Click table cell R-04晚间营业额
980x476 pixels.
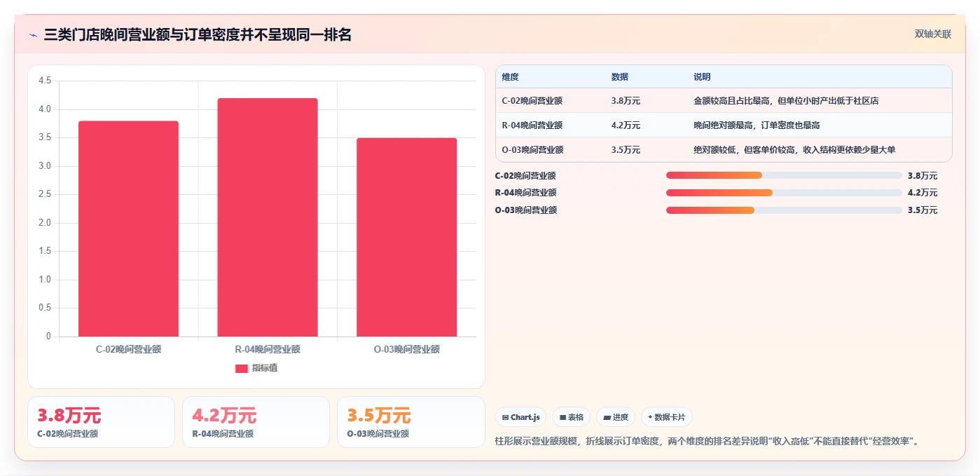[x=532, y=125]
